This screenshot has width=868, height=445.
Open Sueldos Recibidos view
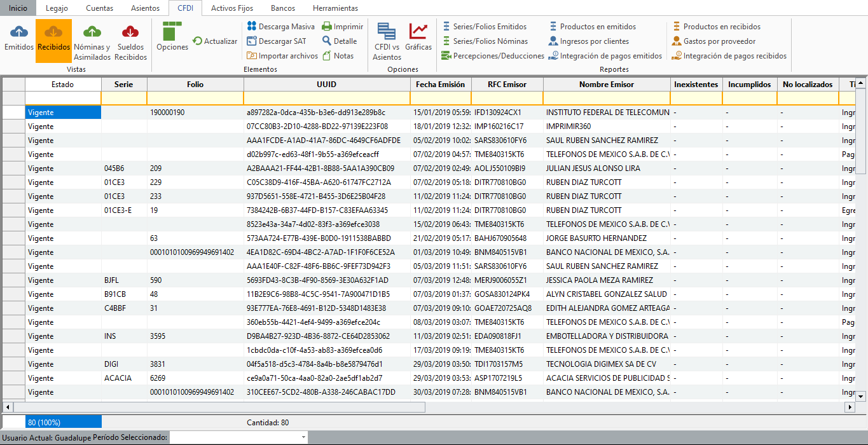(x=130, y=41)
